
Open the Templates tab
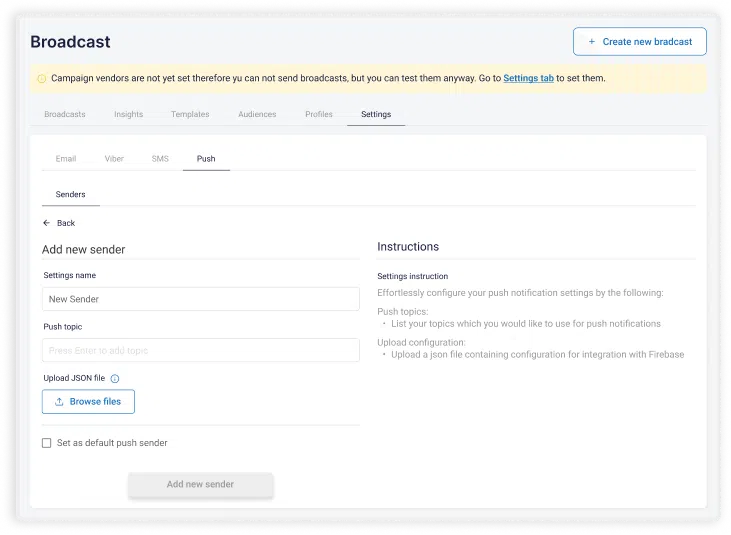190,115
